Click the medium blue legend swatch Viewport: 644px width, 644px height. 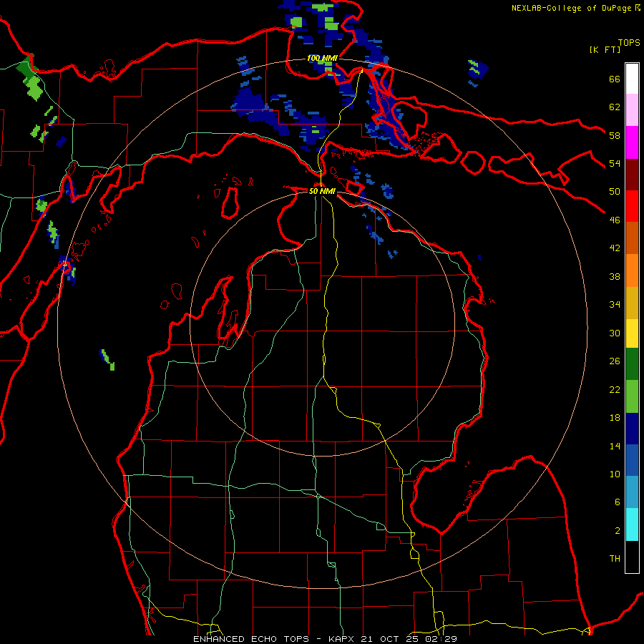pos(632,460)
